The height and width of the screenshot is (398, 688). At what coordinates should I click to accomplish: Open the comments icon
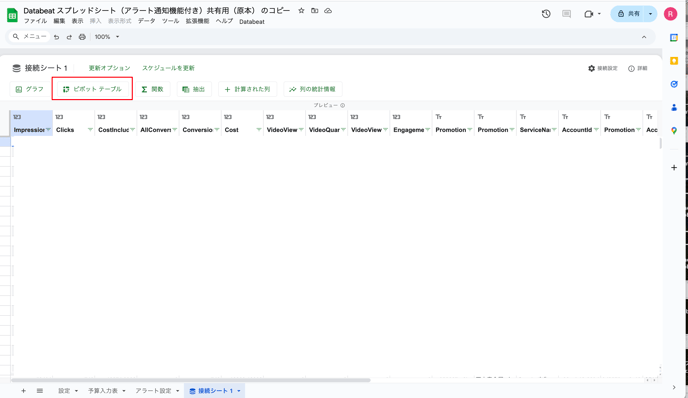tap(566, 14)
